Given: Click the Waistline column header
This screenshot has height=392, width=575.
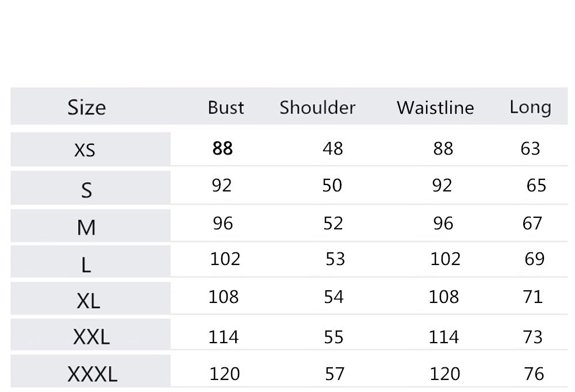Looking at the screenshot, I should pyautogui.click(x=435, y=107).
